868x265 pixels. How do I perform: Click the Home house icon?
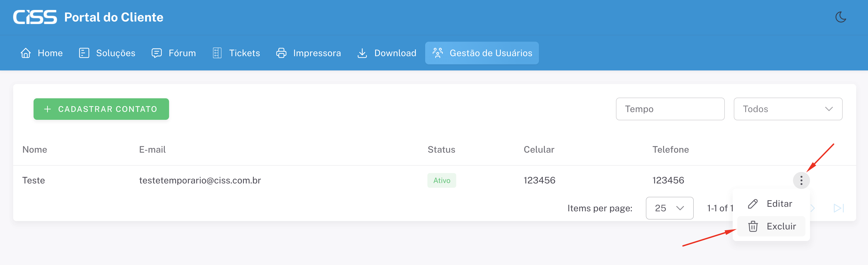pos(26,53)
